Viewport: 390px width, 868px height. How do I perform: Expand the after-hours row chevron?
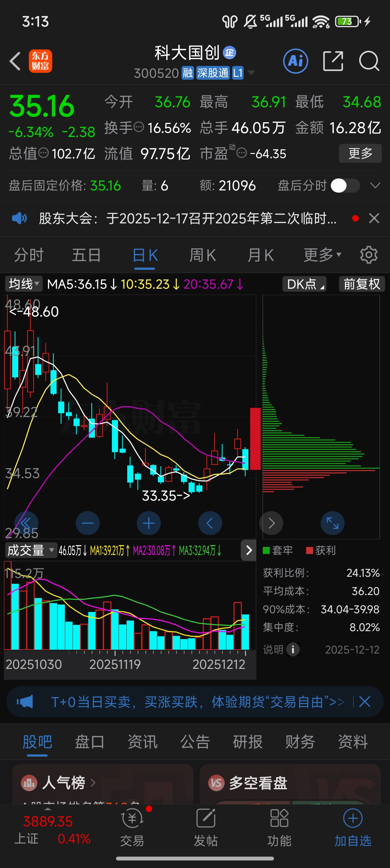375,185
